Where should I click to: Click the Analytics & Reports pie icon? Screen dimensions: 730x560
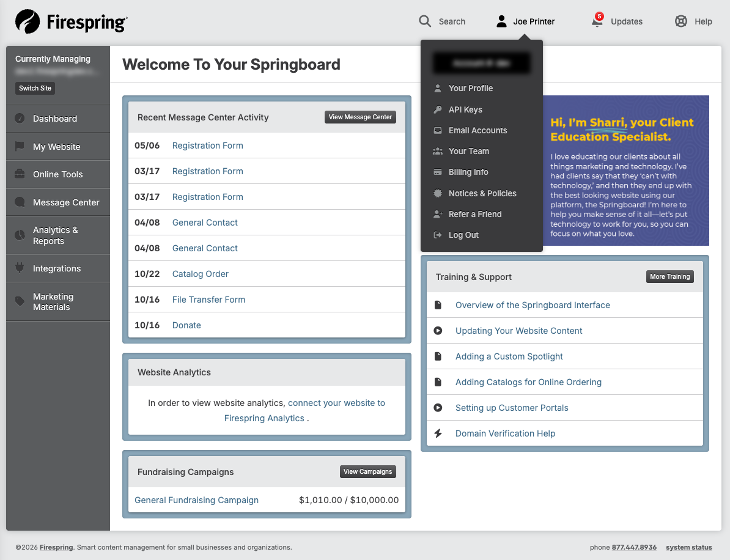point(20,235)
